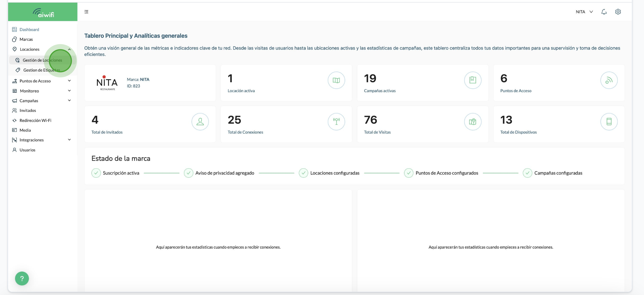Click the number 19 campaigns value

(x=370, y=78)
